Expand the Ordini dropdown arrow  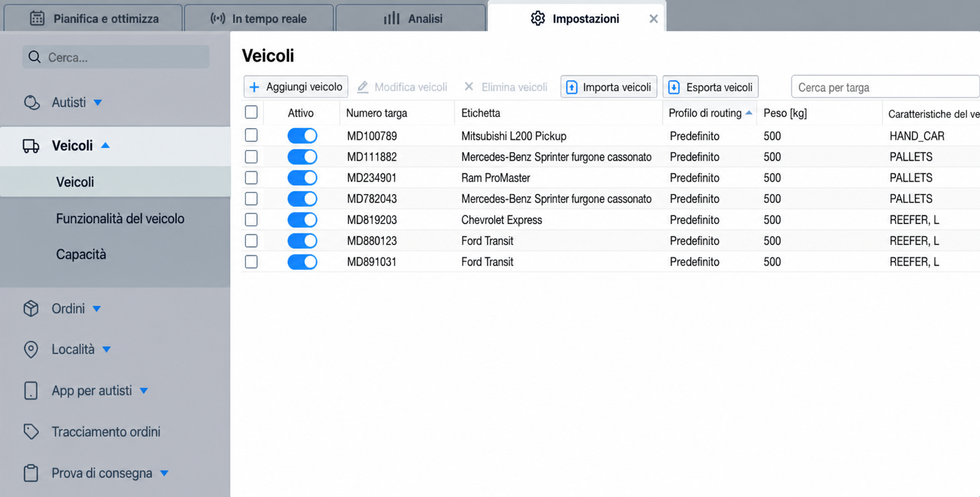pos(97,309)
